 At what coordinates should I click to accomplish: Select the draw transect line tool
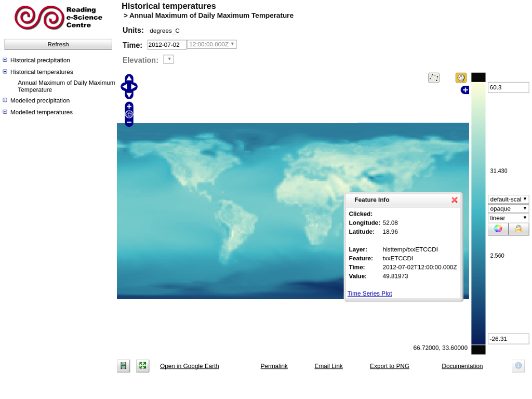tap(434, 78)
